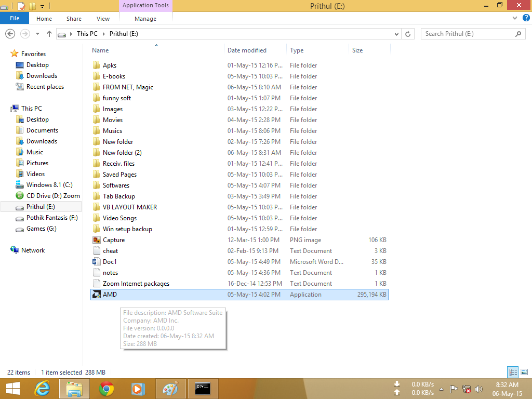
Task: Select the AMD application icon
Action: (x=96, y=295)
